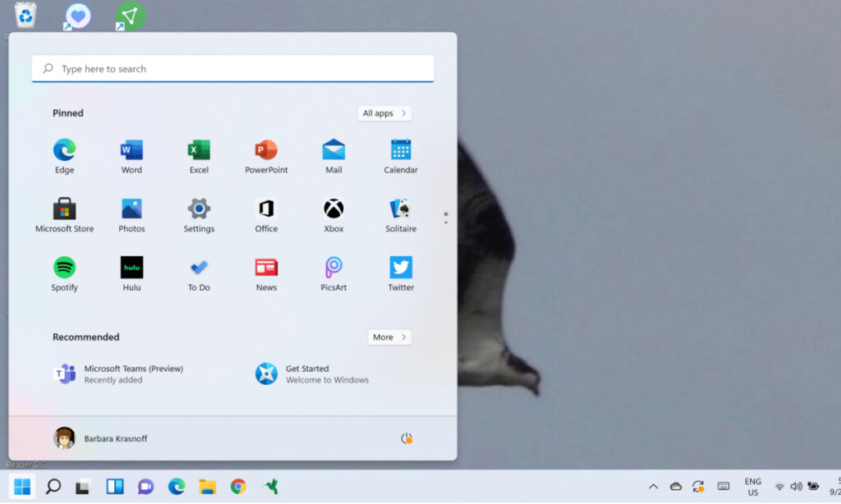Open Edge from the taskbar

click(x=177, y=486)
